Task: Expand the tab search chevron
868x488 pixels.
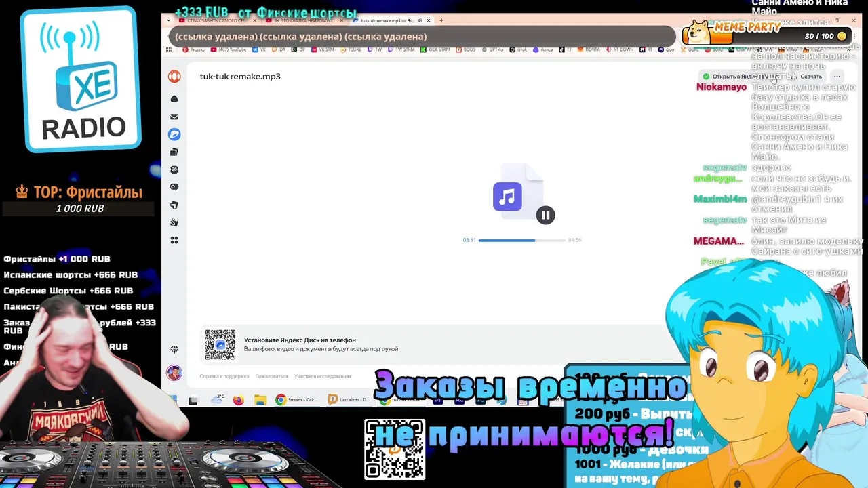Action: pyautogui.click(x=169, y=20)
